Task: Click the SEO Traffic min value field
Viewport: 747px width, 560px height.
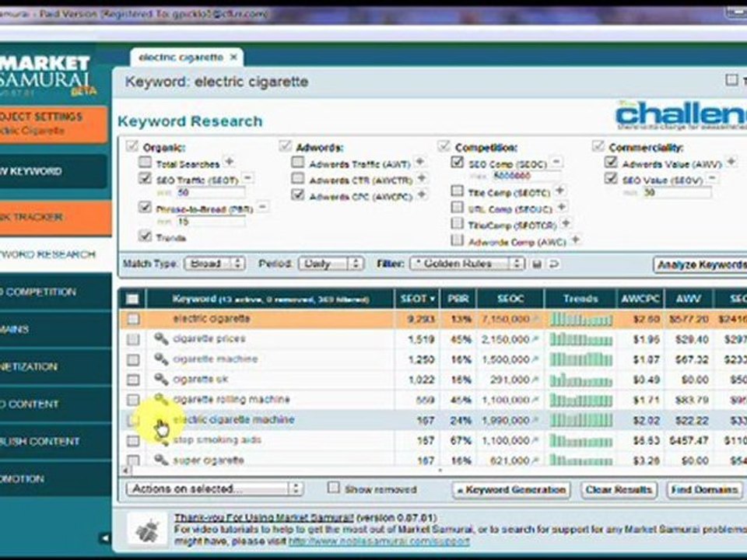Action: [x=211, y=192]
